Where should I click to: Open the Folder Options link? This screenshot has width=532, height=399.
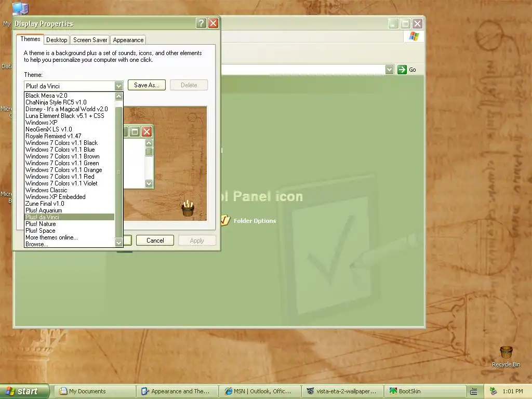click(x=255, y=221)
